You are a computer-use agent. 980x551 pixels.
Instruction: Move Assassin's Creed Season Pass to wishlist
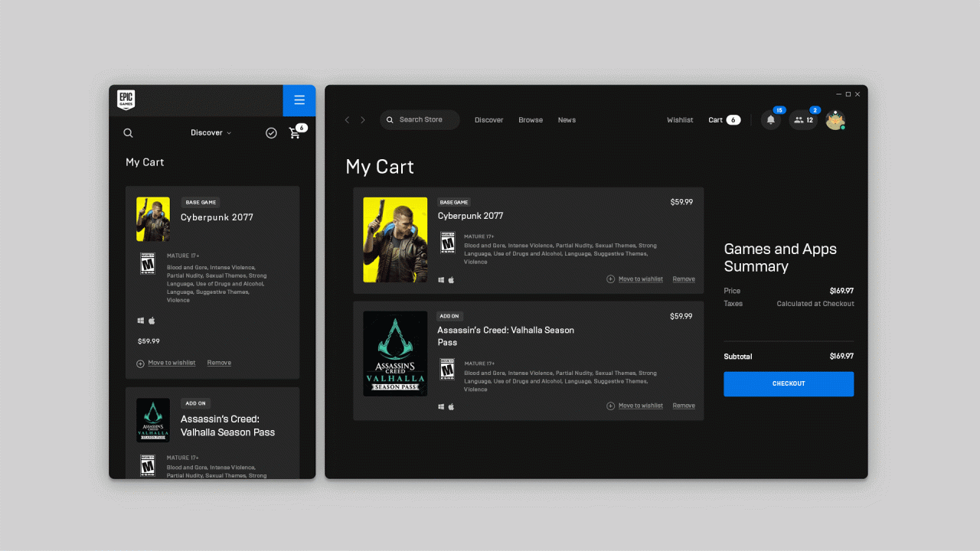tap(640, 406)
